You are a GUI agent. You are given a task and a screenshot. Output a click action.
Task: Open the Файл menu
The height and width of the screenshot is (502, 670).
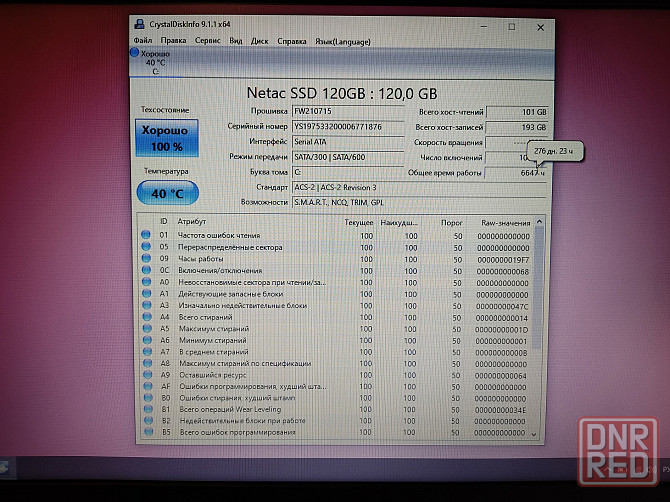[x=143, y=41]
